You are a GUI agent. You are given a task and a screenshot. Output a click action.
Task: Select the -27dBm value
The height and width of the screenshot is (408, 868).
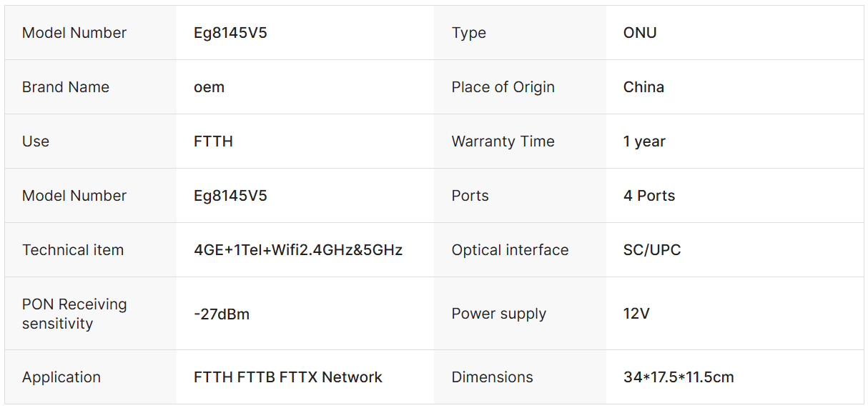tap(222, 314)
